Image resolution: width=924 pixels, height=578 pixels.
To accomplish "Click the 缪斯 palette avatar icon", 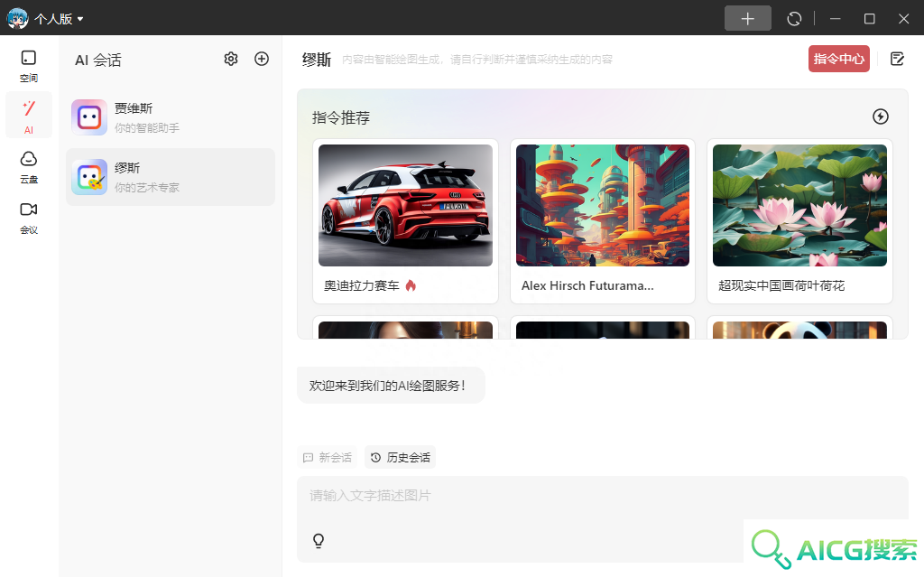I will click(x=89, y=177).
